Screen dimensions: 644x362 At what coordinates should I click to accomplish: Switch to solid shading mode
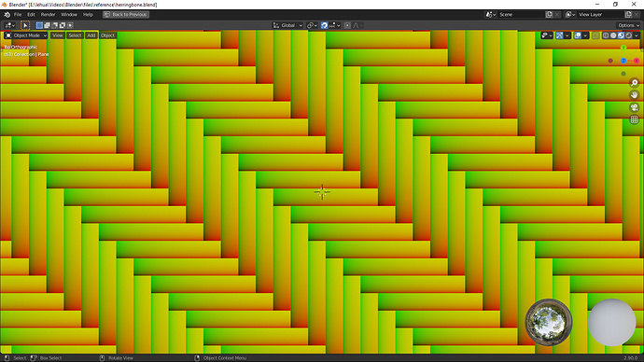tap(613, 35)
